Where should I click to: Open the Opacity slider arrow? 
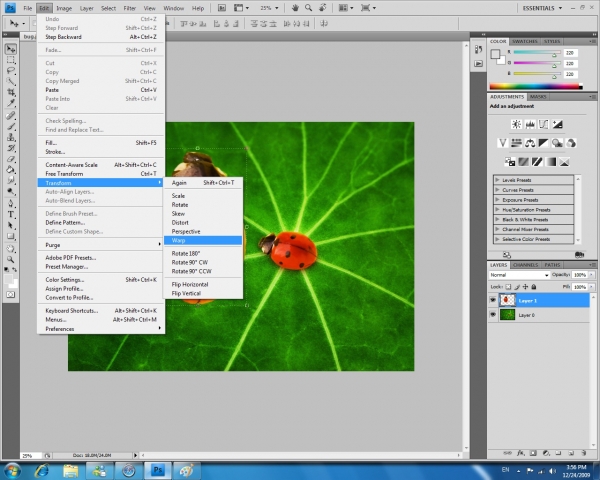592,275
